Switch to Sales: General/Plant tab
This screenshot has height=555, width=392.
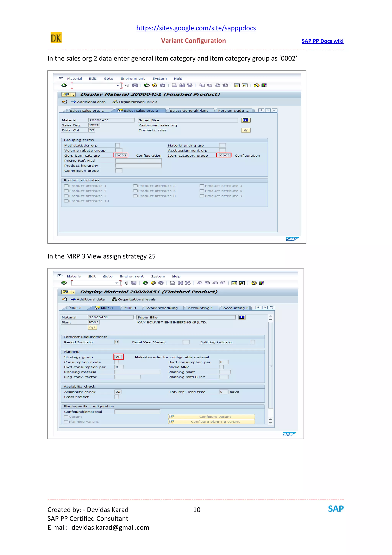(x=189, y=111)
